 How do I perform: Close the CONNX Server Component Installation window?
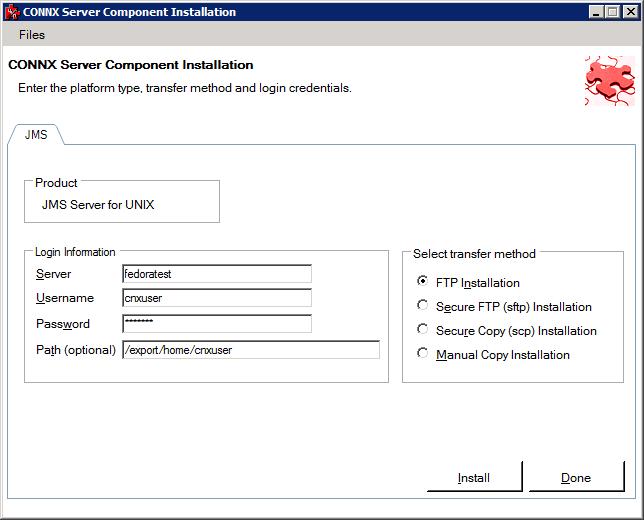631,12
